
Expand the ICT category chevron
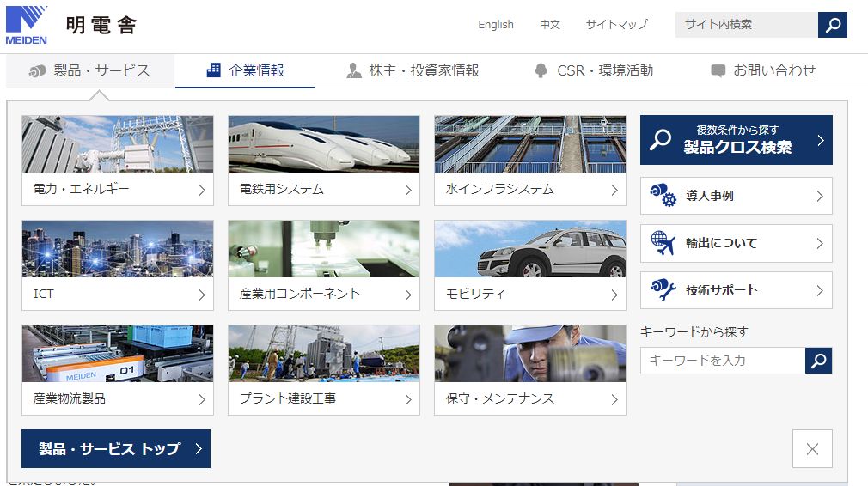(x=202, y=295)
